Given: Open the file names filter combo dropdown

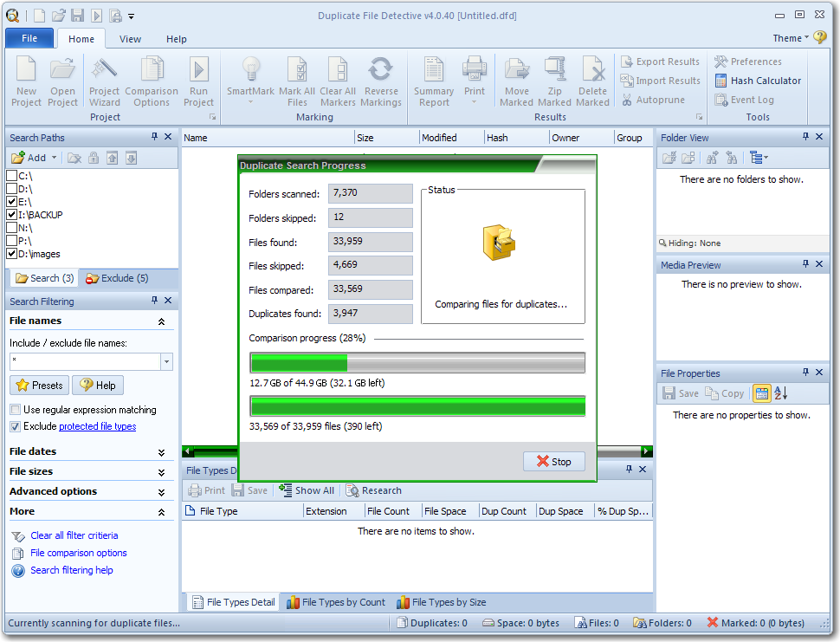Looking at the screenshot, I should 166,362.
